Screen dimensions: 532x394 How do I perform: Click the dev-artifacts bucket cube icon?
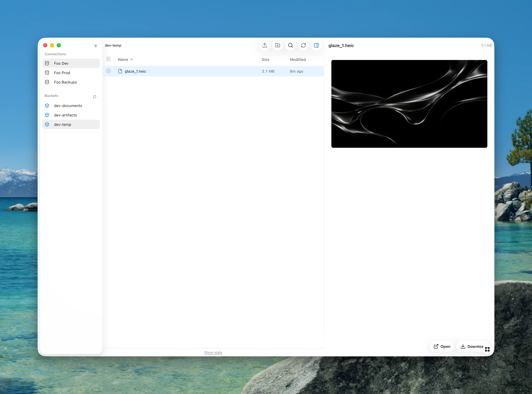coord(47,115)
